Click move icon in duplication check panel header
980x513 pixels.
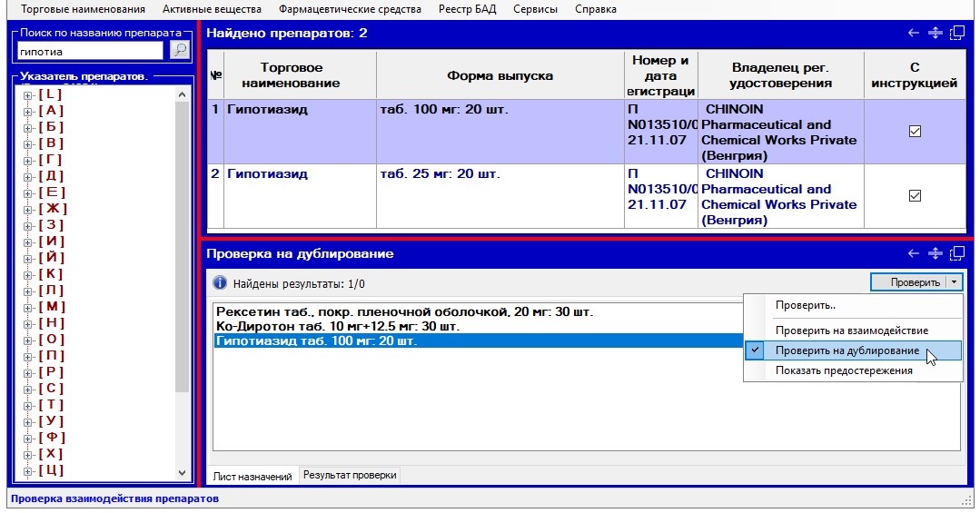(x=935, y=254)
